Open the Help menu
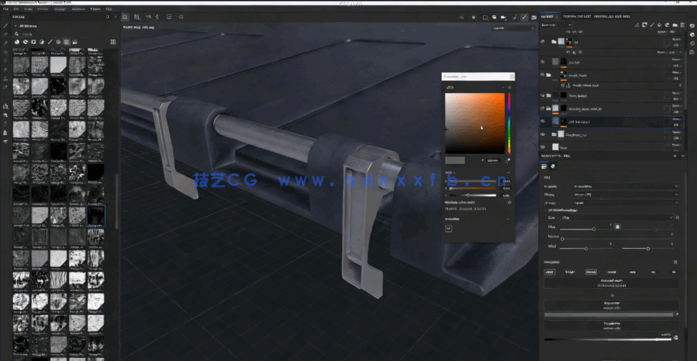Image resolution: width=697 pixels, height=361 pixels. (108, 8)
